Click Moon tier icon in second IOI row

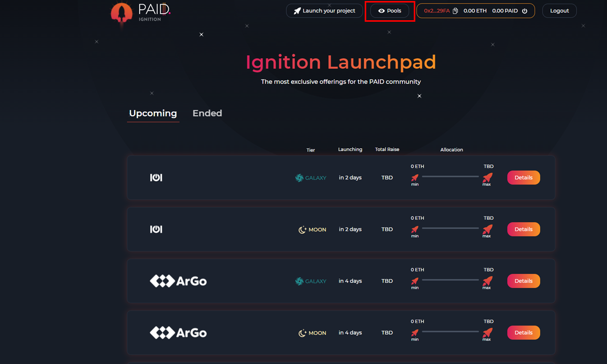(x=302, y=230)
